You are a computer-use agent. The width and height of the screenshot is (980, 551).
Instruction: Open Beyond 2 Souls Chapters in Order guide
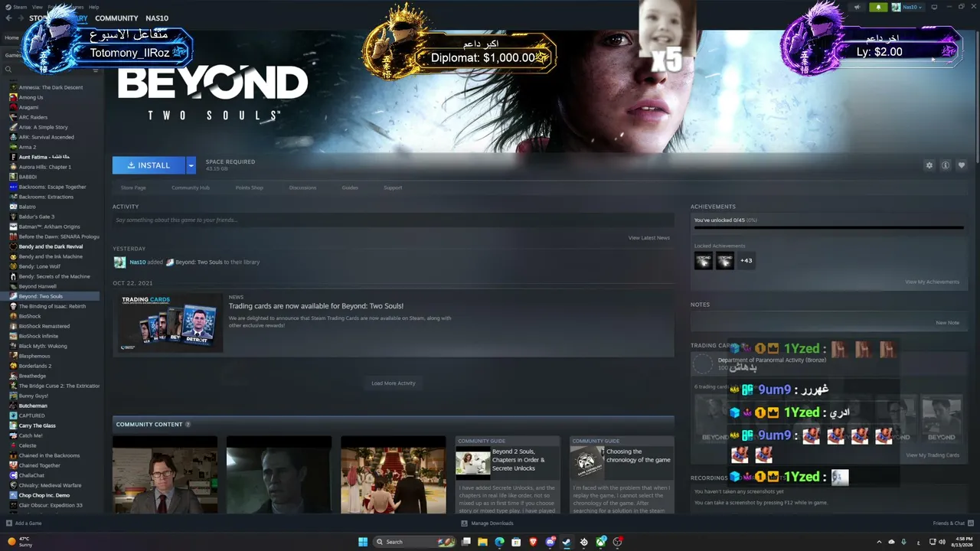point(508,474)
